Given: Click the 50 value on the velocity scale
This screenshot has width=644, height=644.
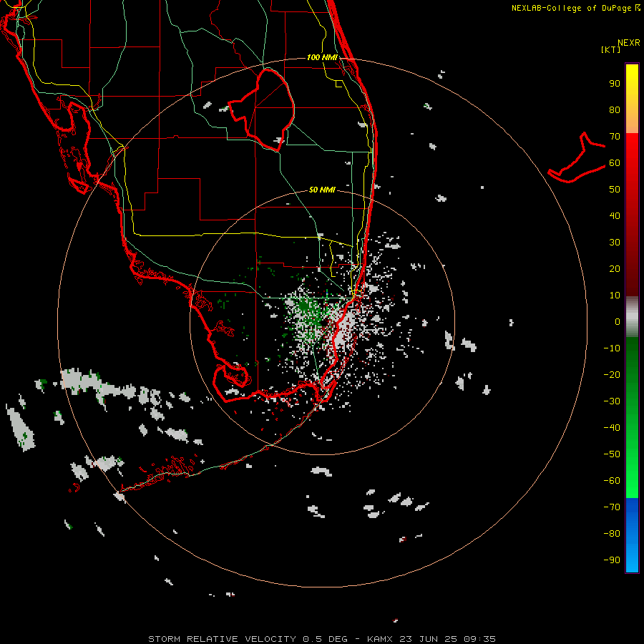Looking at the screenshot, I should pyautogui.click(x=615, y=190).
